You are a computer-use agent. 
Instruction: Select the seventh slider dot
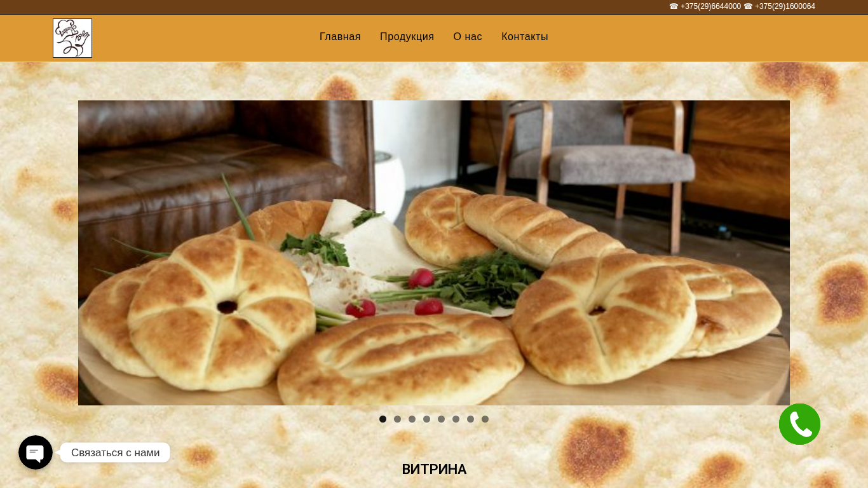470,419
